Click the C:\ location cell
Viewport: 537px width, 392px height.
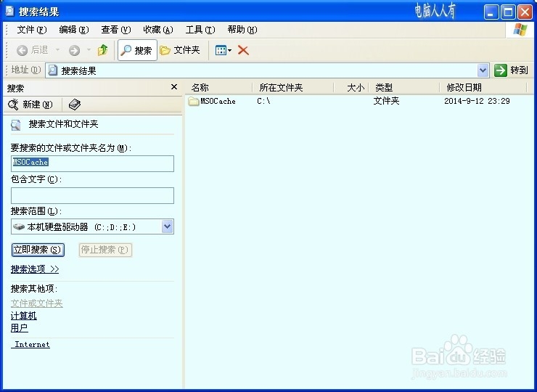pos(263,101)
